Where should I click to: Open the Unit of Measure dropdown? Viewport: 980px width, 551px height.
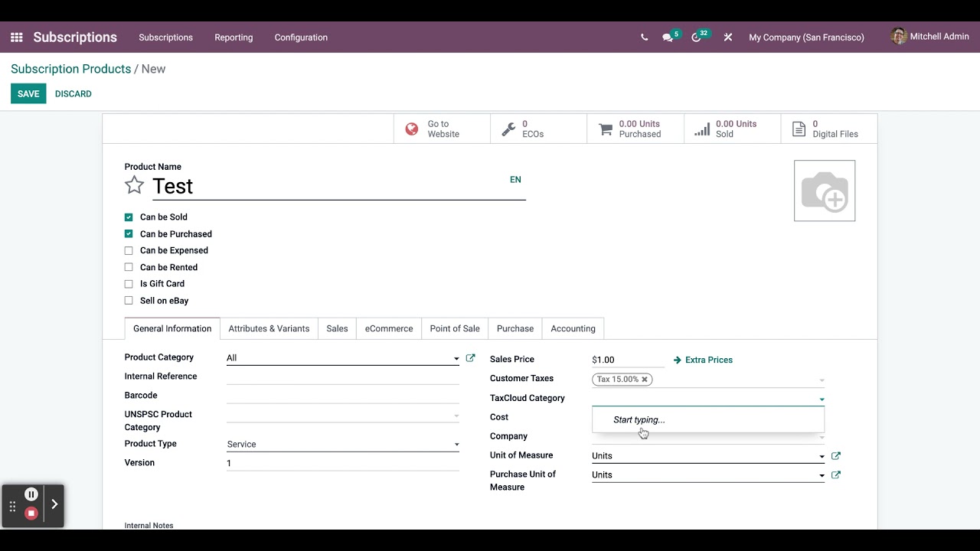pos(708,456)
